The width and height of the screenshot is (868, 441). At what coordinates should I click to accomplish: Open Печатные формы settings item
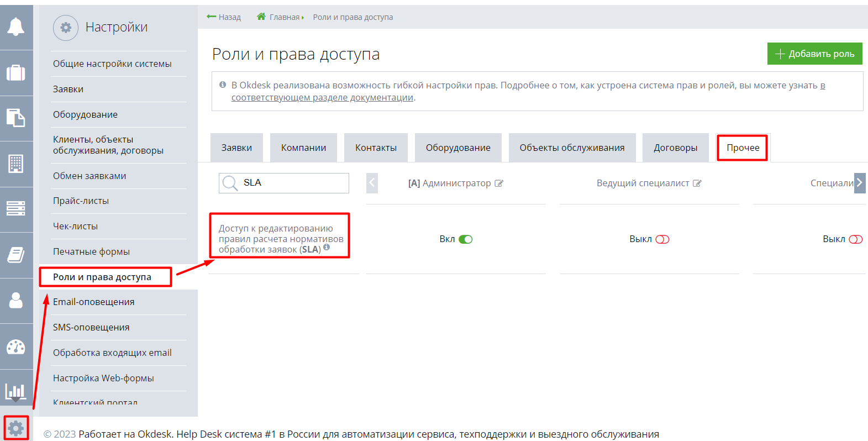91,251
